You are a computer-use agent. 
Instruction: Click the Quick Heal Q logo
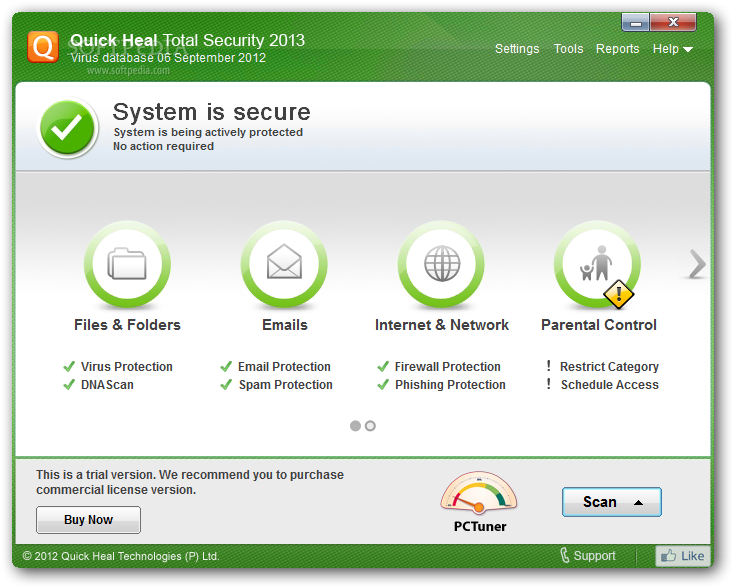pyautogui.click(x=43, y=47)
